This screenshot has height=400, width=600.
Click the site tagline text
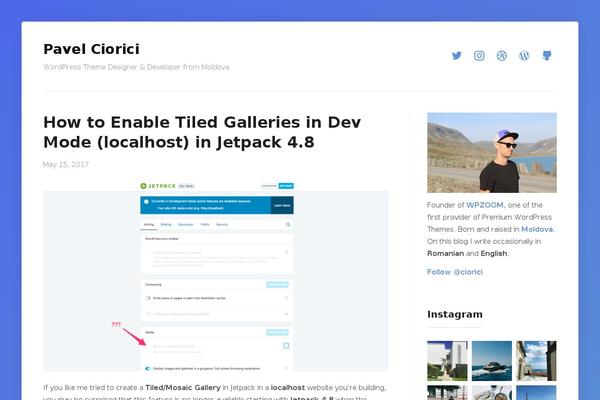[136, 67]
